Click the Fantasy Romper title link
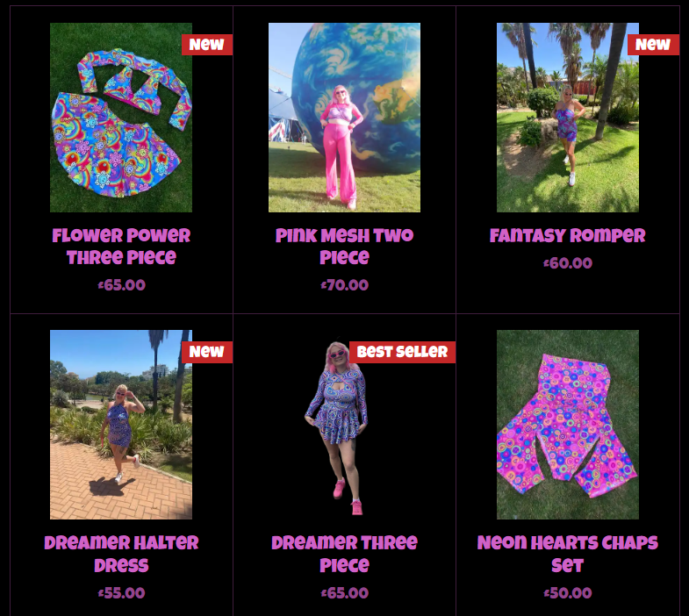 coord(568,235)
